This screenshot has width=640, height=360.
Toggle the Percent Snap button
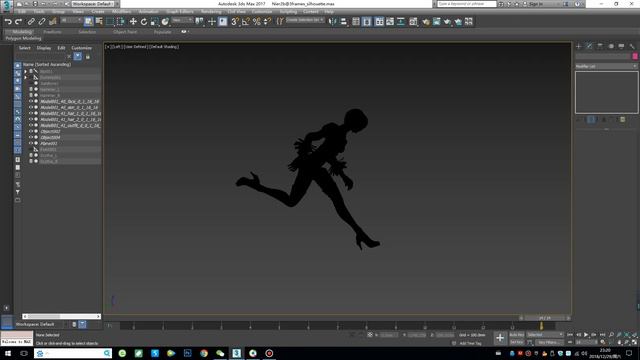point(256,22)
